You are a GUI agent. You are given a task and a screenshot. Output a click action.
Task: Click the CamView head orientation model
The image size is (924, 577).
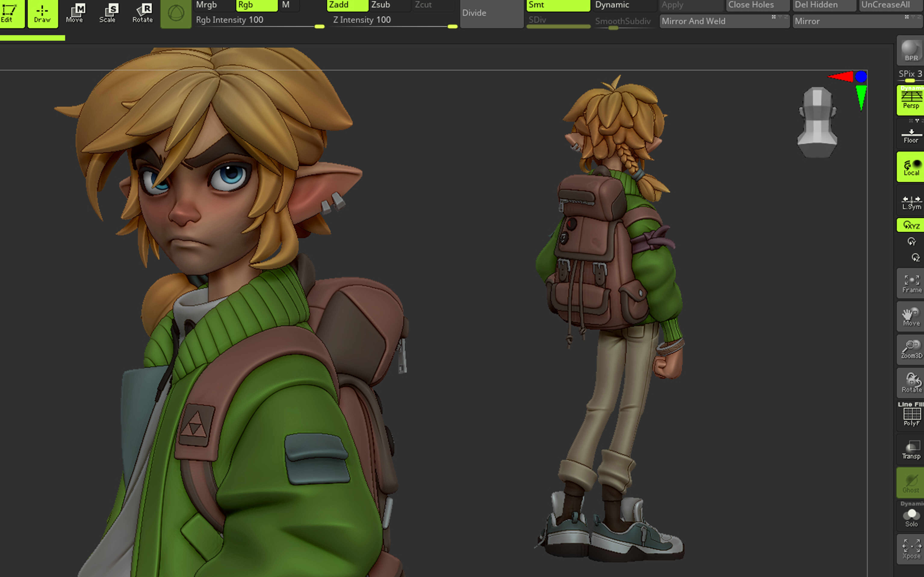817,122
